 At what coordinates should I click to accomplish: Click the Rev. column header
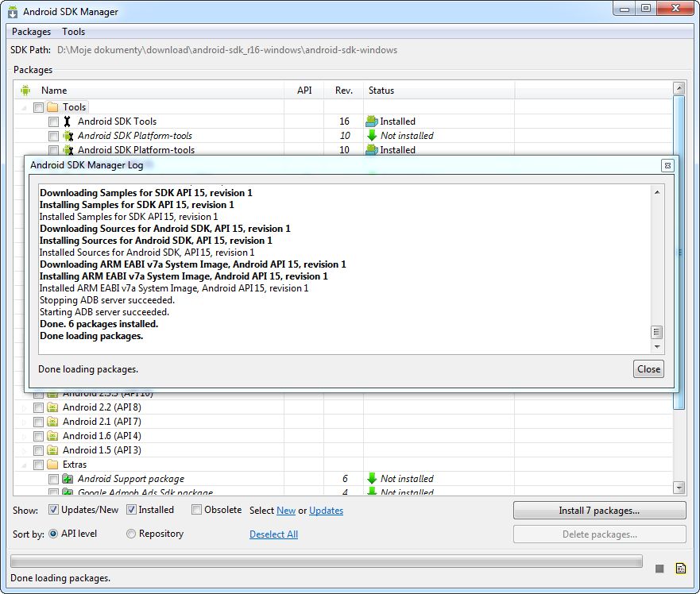click(344, 91)
